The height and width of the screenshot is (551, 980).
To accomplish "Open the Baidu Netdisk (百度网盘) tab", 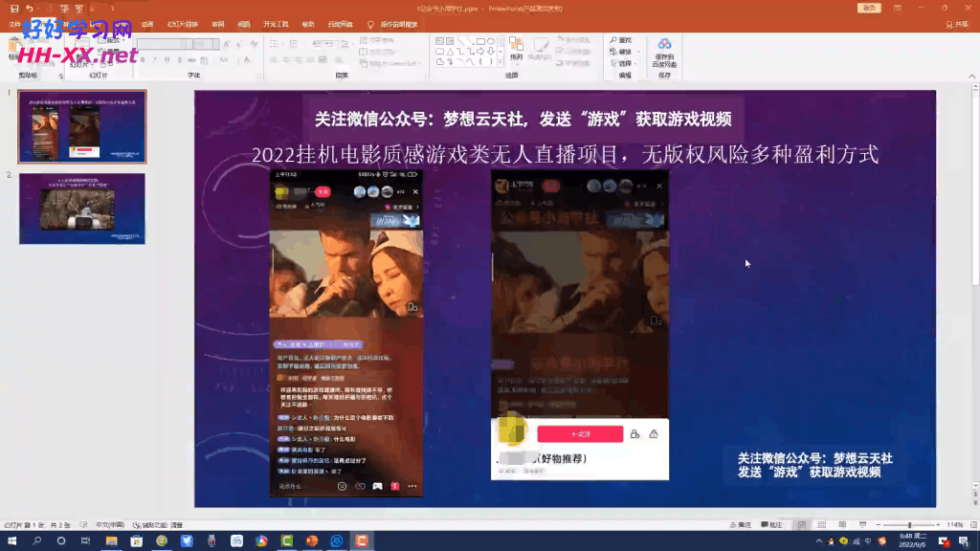I will pos(340,24).
